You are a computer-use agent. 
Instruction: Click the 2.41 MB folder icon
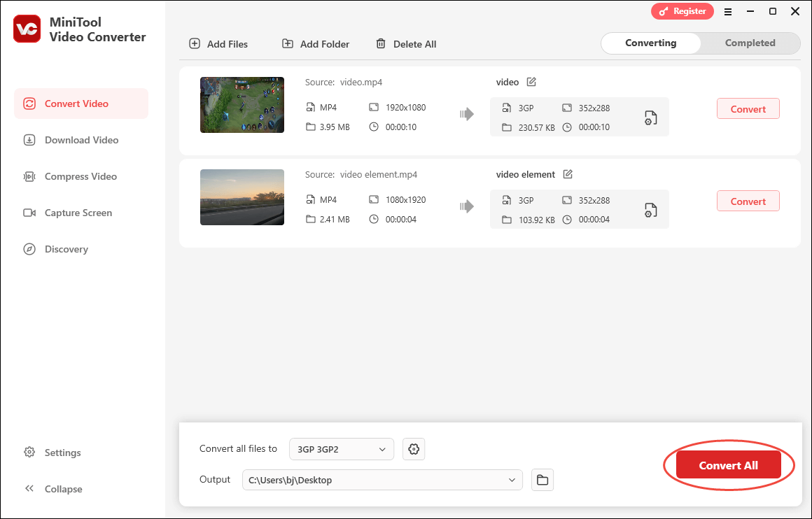[310, 219]
